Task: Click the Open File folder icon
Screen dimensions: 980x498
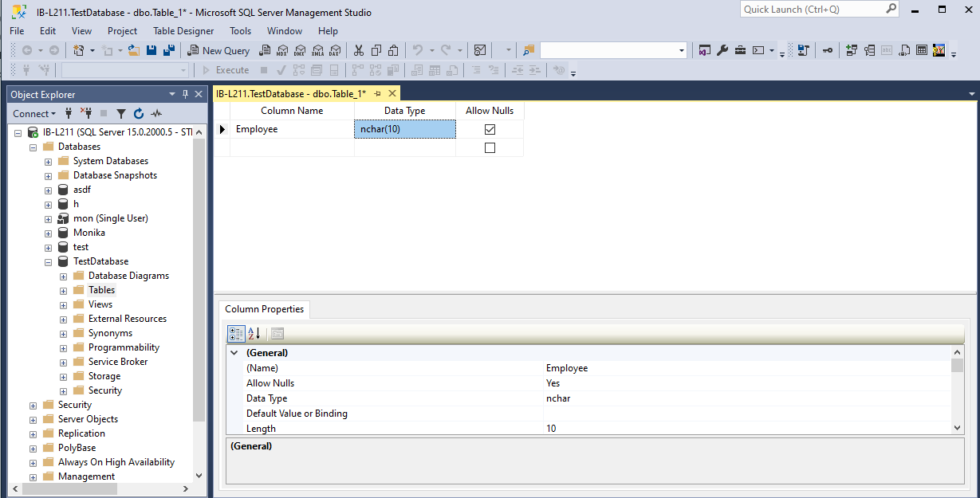Action: pyautogui.click(x=134, y=50)
